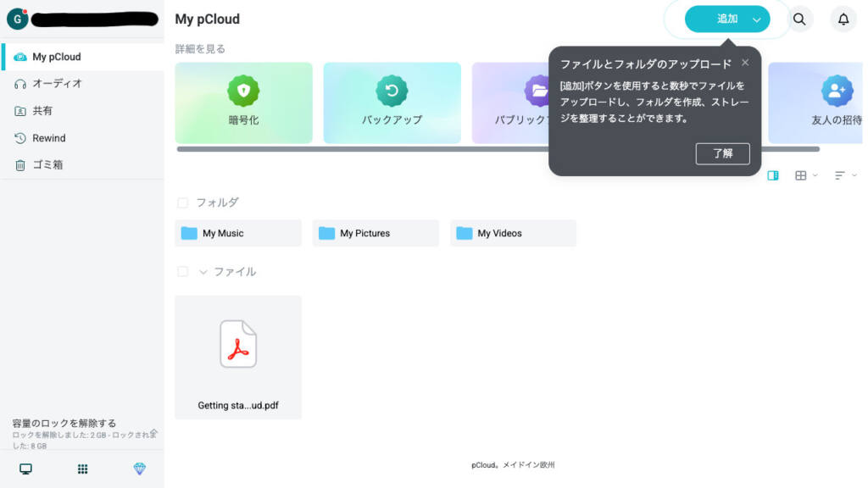Toggle the details side panel icon
868x488 pixels.
click(773, 175)
